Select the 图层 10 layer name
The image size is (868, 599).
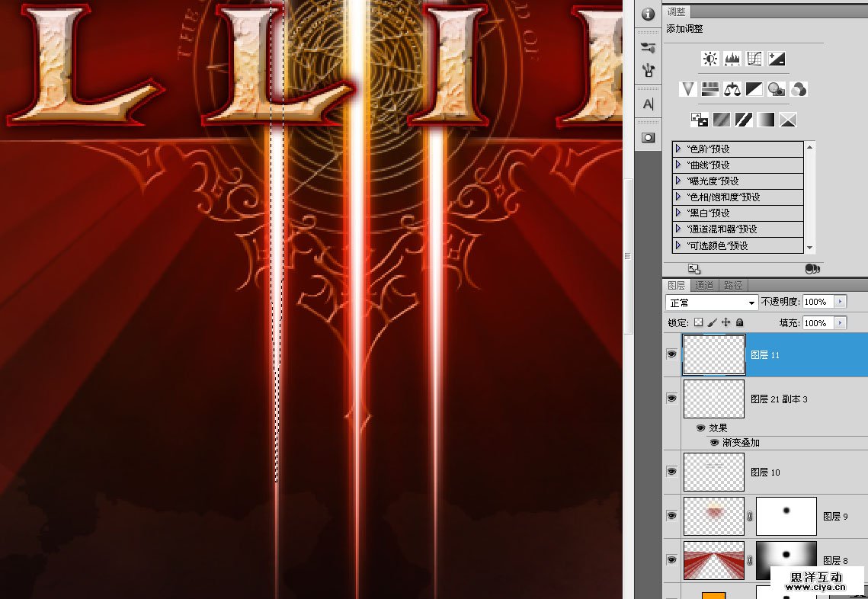tap(765, 472)
